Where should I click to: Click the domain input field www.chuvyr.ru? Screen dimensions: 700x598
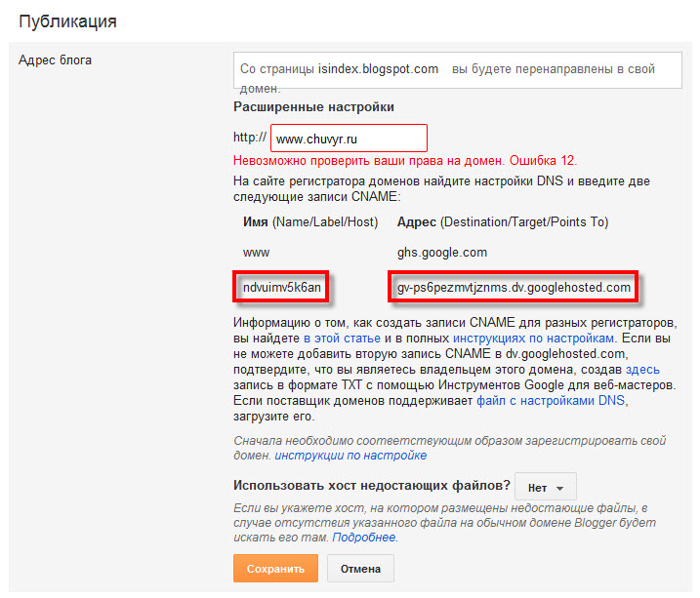349,139
